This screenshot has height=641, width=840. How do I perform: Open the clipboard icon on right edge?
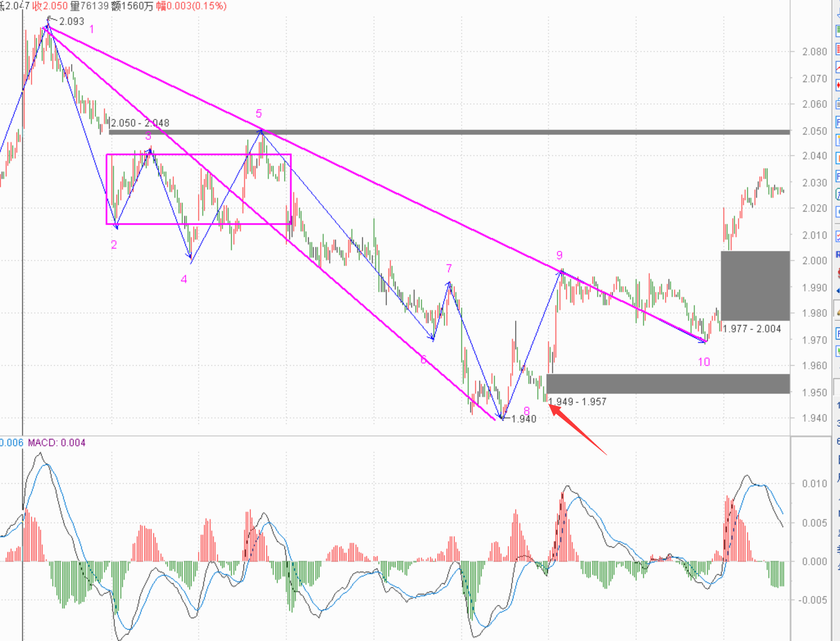[x=837, y=103]
